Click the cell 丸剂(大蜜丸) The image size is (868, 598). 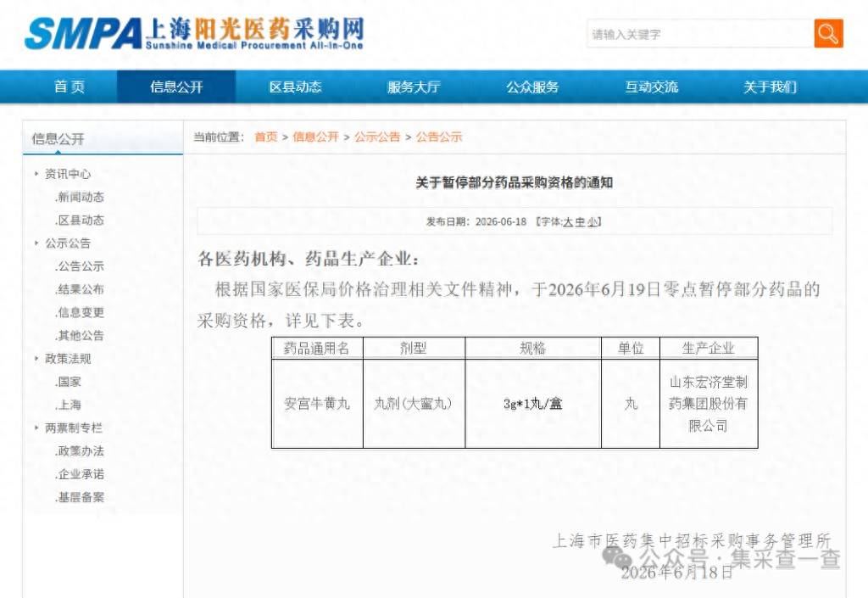[413, 404]
